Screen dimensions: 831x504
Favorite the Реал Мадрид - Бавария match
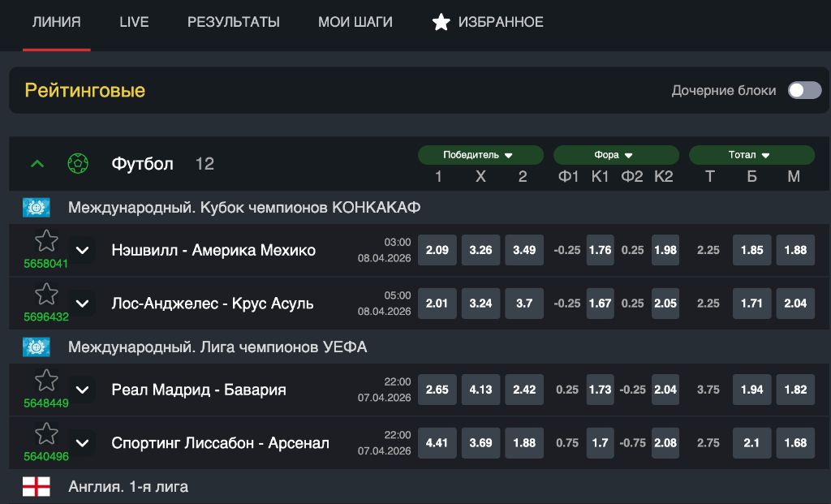coord(46,381)
